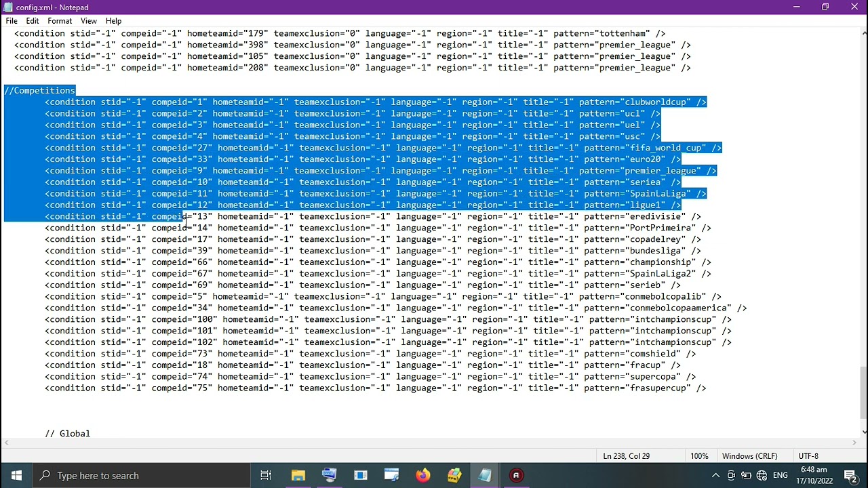Open Task View from the taskbar
This screenshot has width=868, height=488.
click(266, 475)
